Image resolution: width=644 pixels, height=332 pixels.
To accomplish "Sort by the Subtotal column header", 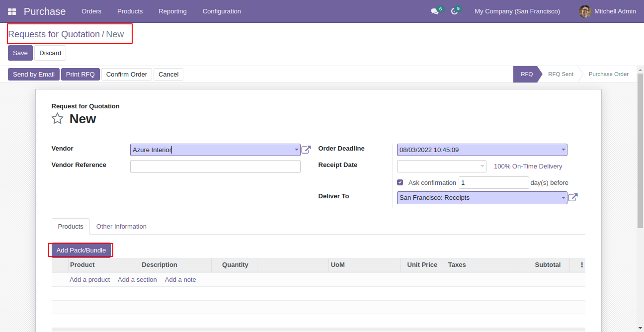I will pyautogui.click(x=544, y=265).
